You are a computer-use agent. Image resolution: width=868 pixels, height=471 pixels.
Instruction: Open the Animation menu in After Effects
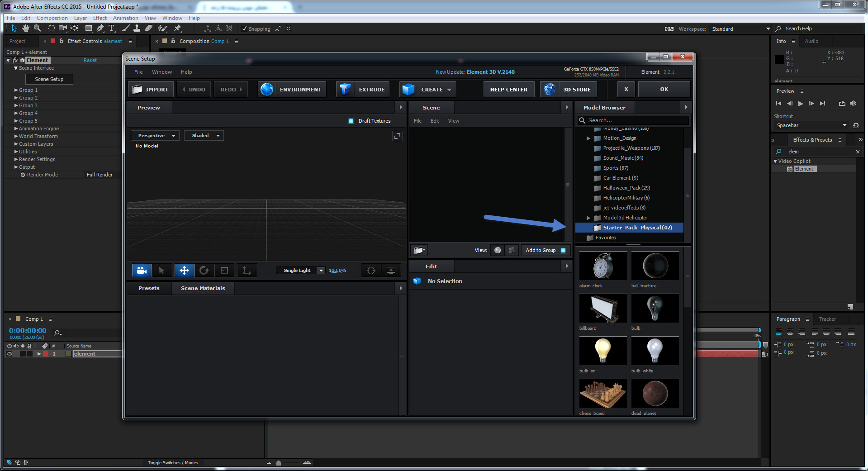(126, 18)
